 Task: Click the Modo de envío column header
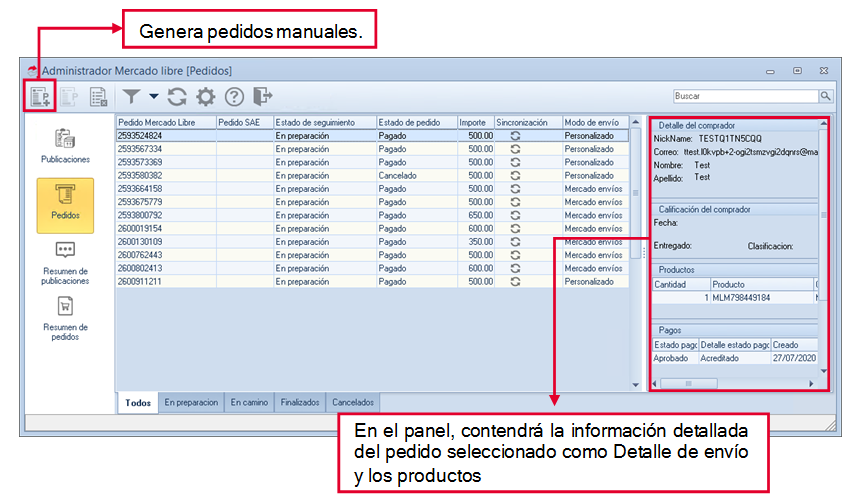pyautogui.click(x=596, y=122)
